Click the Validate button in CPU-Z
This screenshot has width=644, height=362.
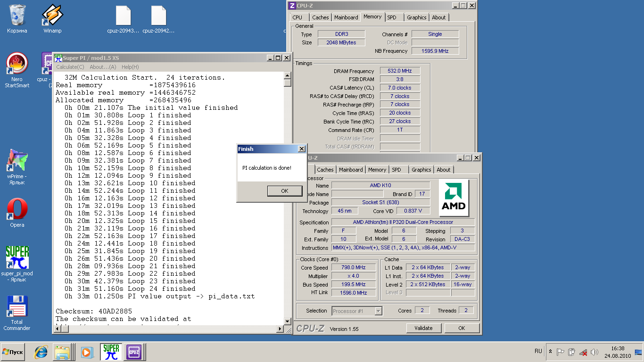click(x=423, y=328)
